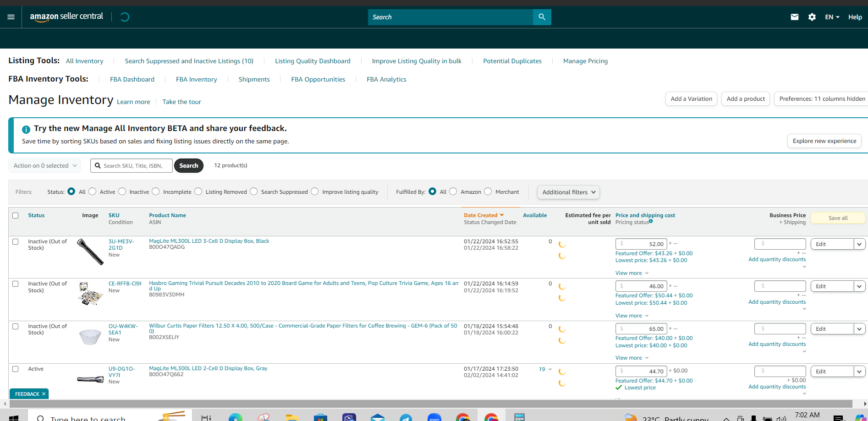Open the EN language dropdown
This screenshot has height=421, width=868.
[x=832, y=17]
